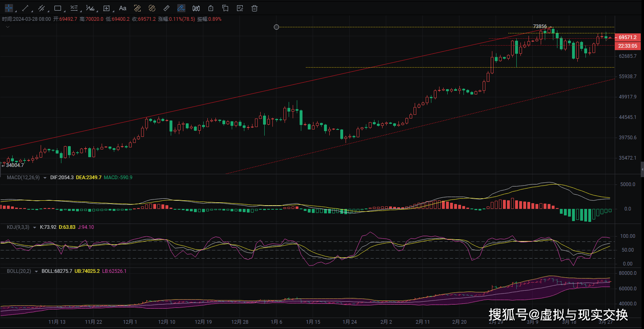Click the copy drawings icon
Screen dimensions: 644x329
pos(225,8)
